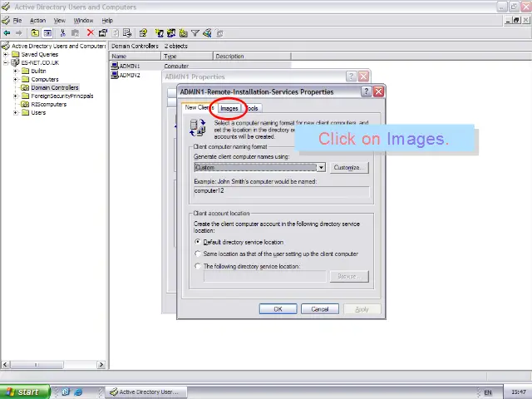Image resolution: width=532 pixels, height=399 pixels.
Task: Click the 15:47 clock in system tray
Action: tap(519, 392)
